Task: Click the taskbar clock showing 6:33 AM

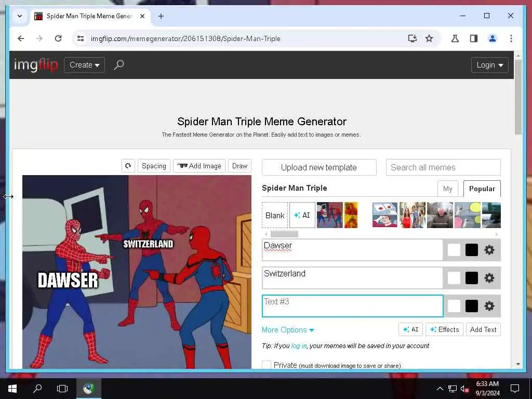Action: click(487, 389)
